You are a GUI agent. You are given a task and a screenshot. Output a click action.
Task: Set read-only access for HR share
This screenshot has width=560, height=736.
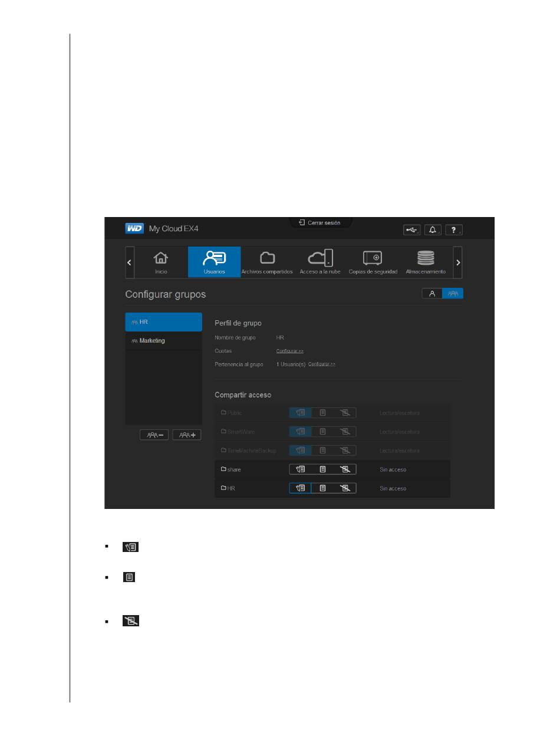(x=322, y=488)
